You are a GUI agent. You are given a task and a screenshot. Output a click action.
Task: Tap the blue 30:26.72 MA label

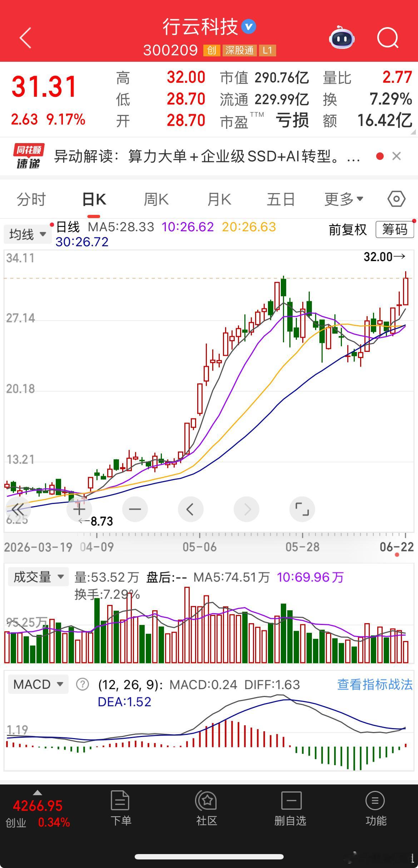click(82, 242)
